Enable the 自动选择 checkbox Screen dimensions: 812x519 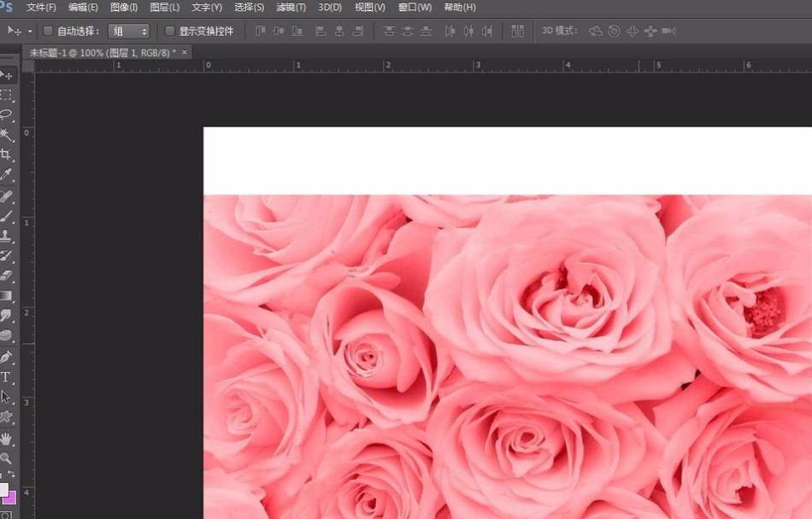click(x=48, y=31)
